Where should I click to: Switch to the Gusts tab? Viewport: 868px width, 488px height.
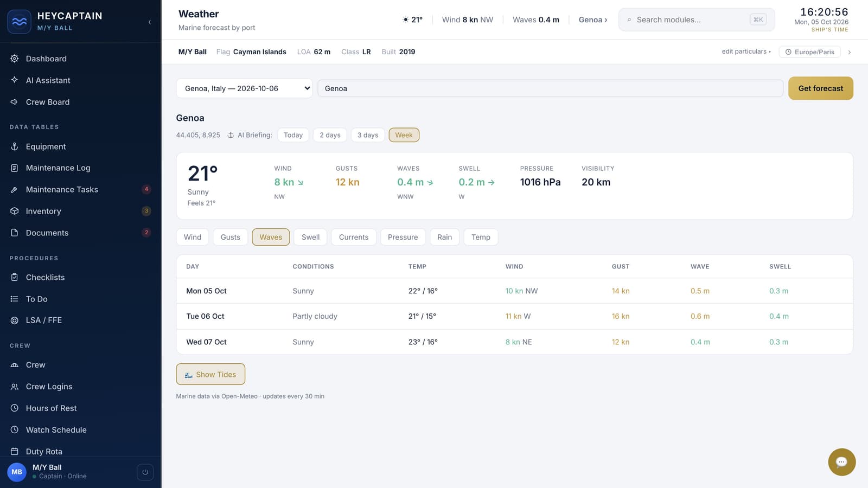(x=230, y=237)
